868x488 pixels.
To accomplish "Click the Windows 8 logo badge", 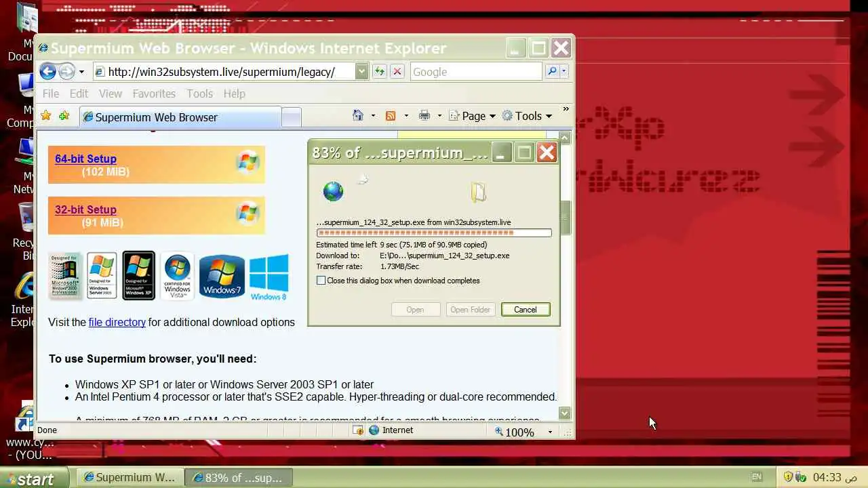I will pyautogui.click(x=269, y=277).
